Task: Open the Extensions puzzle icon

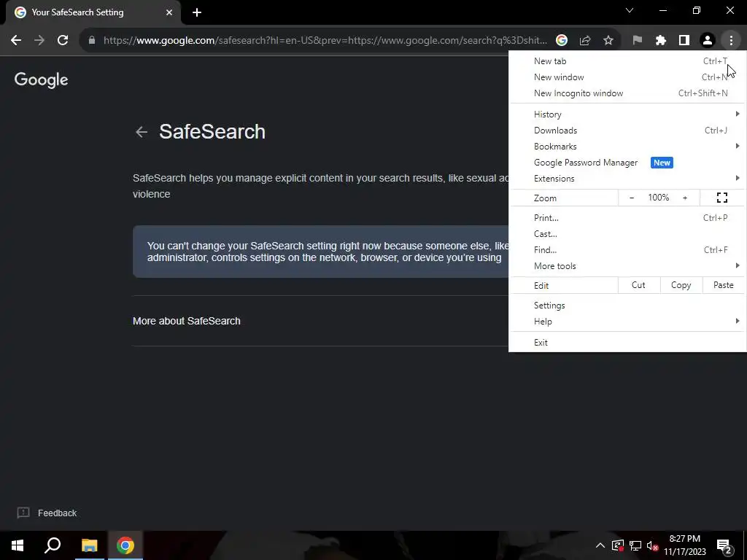Action: pyautogui.click(x=661, y=40)
